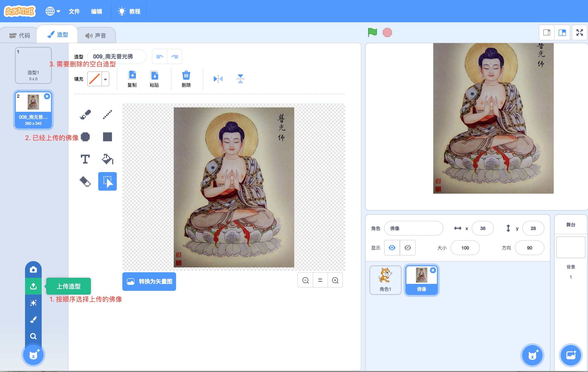Click the upload costume icon
Screen dimensions: 588x372
pos(33,286)
